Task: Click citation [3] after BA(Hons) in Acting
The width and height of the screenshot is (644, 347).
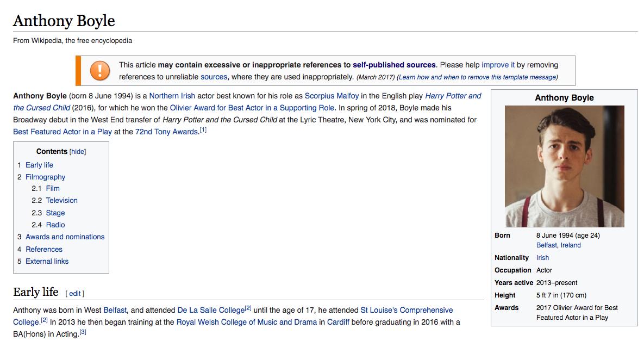Action: (83, 332)
